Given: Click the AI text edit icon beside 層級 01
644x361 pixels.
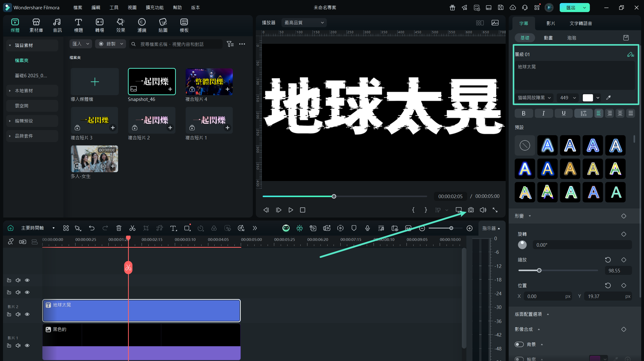Looking at the screenshot, I should point(630,54).
